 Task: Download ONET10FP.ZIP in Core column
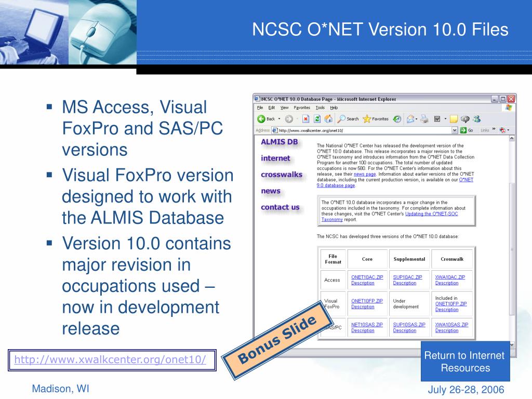[367, 301]
